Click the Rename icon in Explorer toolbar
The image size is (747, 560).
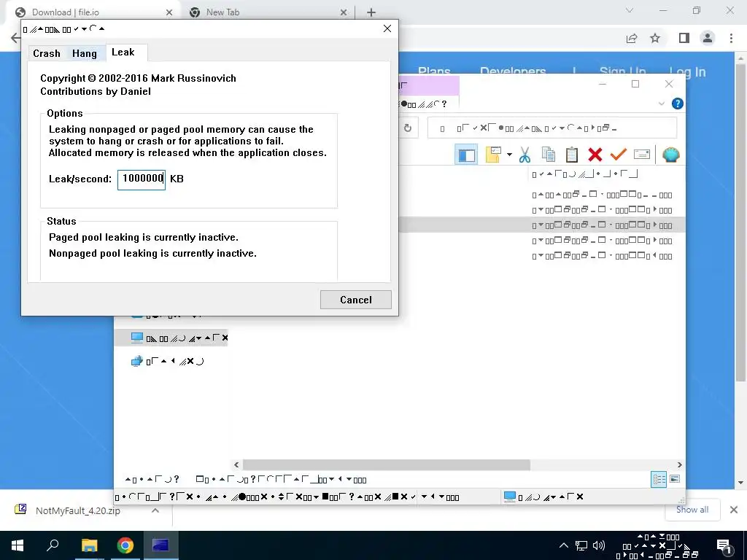pos(642,155)
